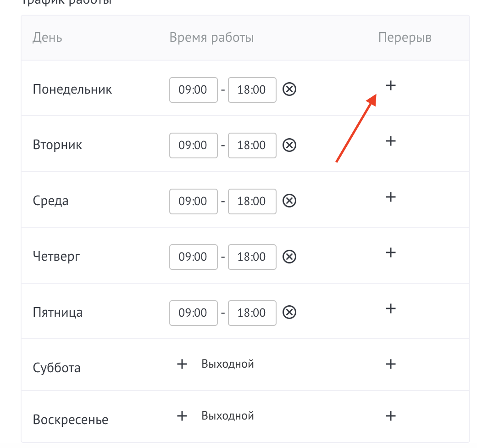Remove Вторник working hours
The height and width of the screenshot is (448, 477).
289,145
